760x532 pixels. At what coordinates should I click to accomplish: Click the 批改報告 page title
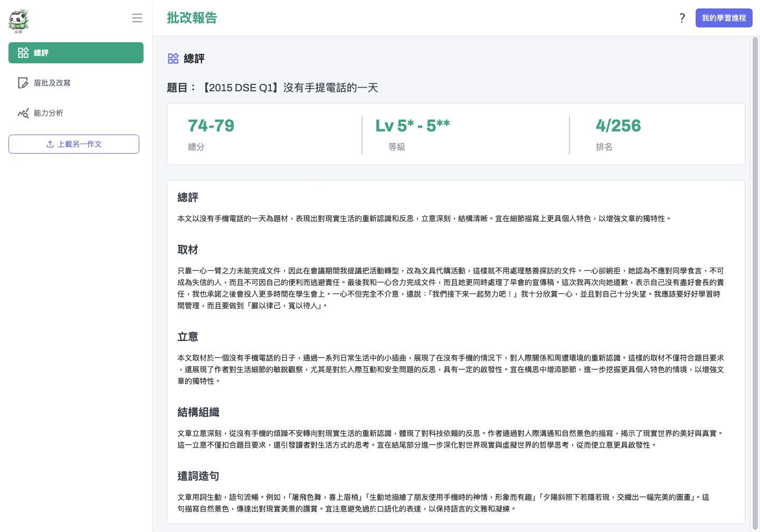click(x=192, y=18)
